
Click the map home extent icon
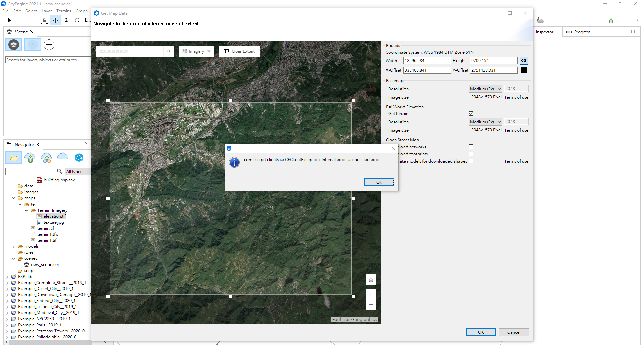371,280
